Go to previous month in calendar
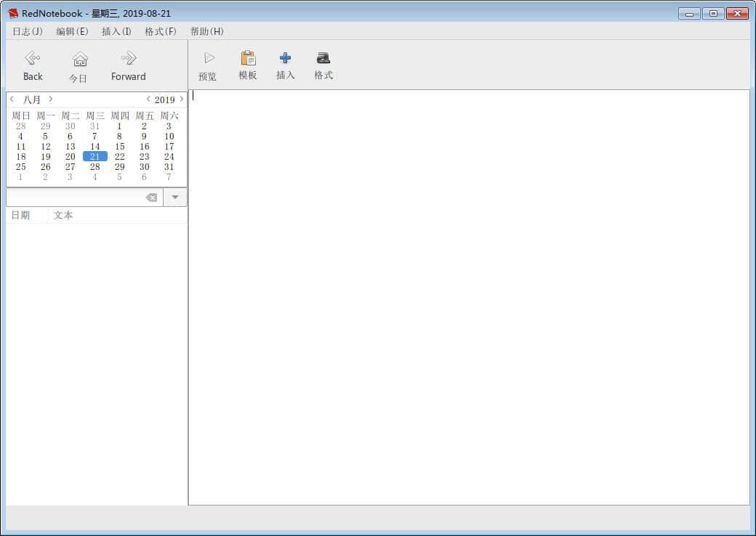The width and height of the screenshot is (756, 536). [12, 99]
